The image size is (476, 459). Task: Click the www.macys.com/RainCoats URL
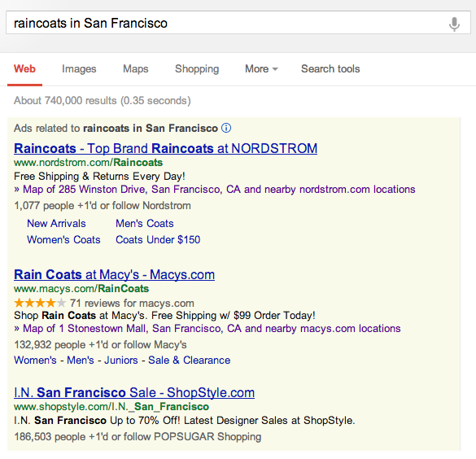[x=81, y=288]
